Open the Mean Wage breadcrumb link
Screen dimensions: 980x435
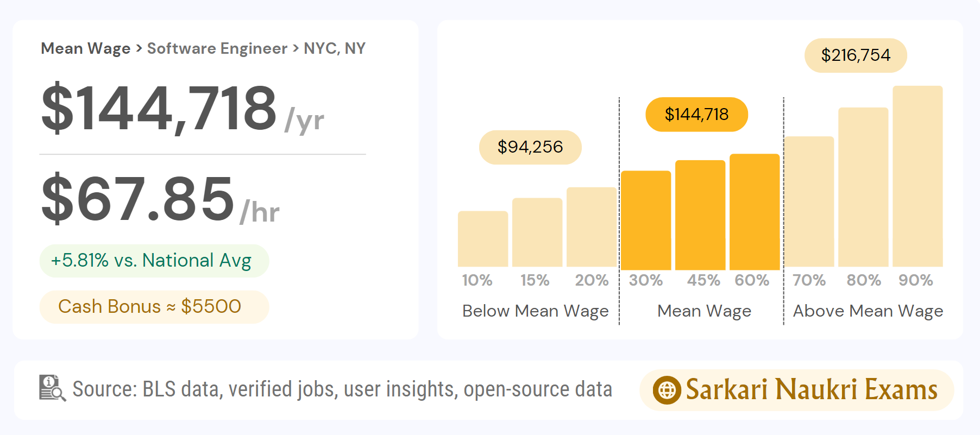(85, 48)
